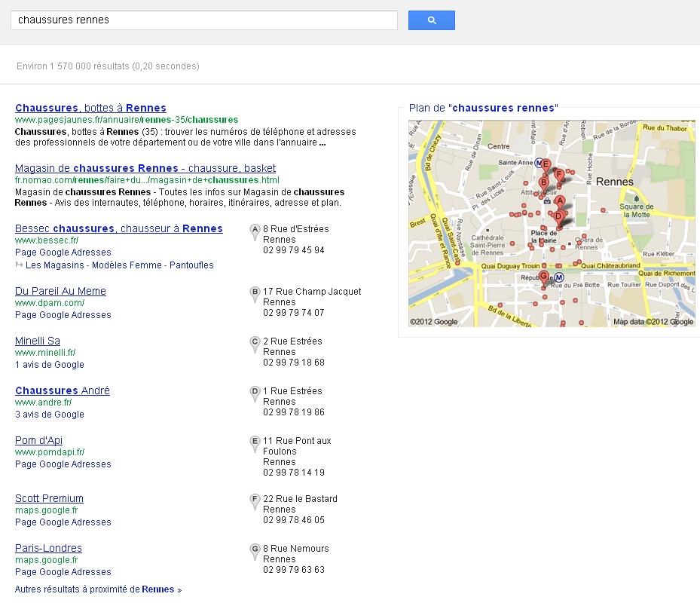Select red pin F on the map
This screenshot has width=700, height=603.
click(558, 176)
